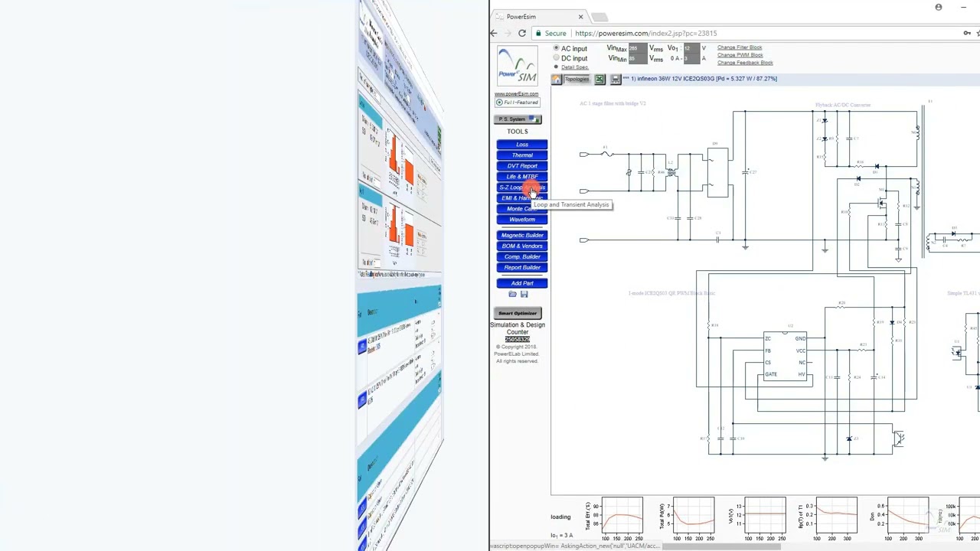Click the Vo loading graph thumbnail
Image resolution: width=980 pixels, height=551 pixels.
[765, 515]
